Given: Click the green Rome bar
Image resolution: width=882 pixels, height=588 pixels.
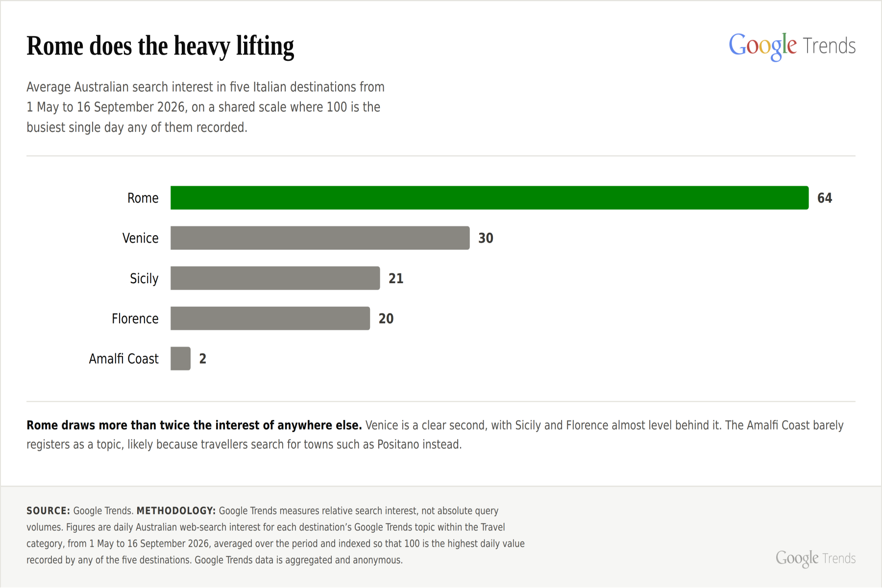Looking at the screenshot, I should click(490, 198).
